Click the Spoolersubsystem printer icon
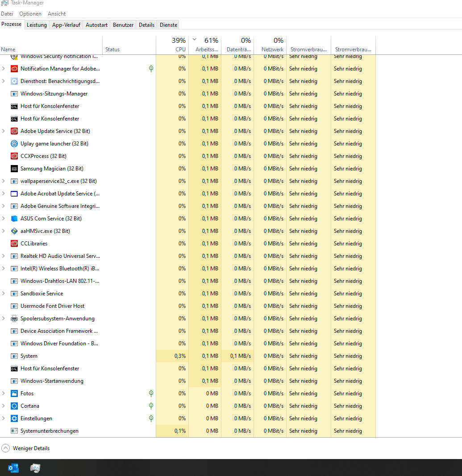 click(x=14, y=319)
